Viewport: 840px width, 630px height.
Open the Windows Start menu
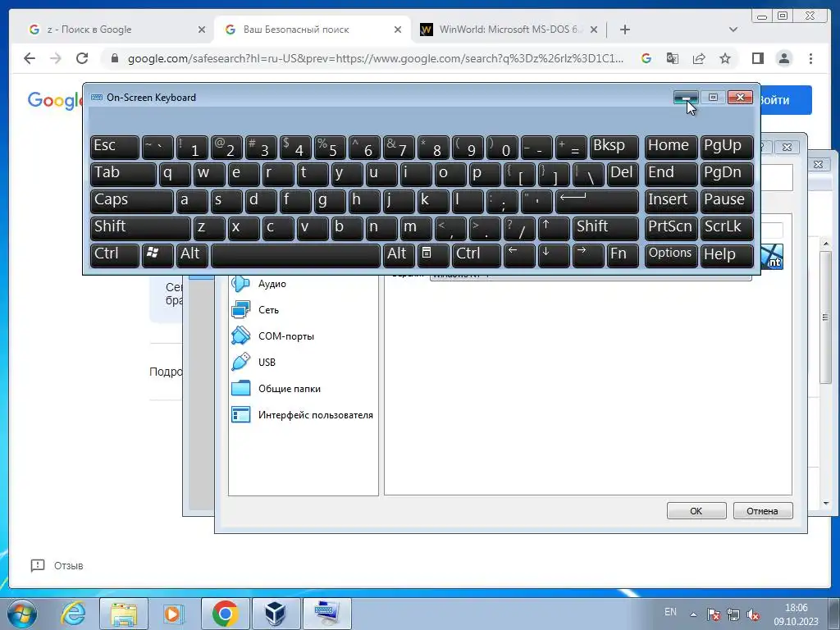pos(22,614)
